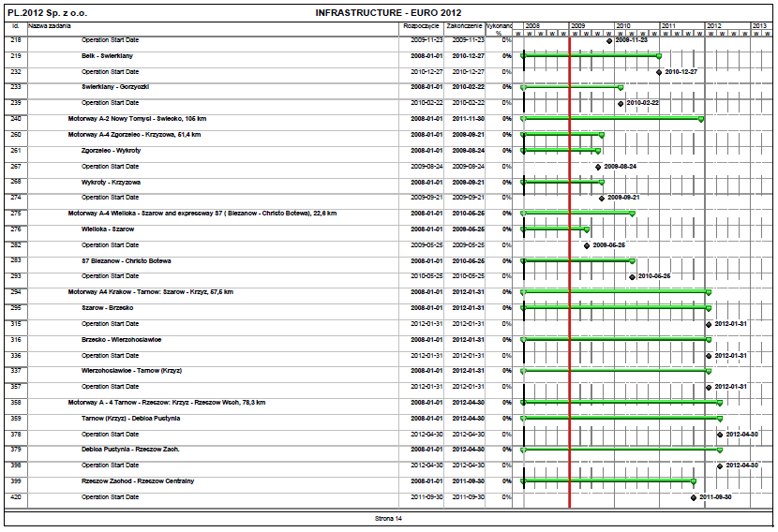This screenshot has height=532, width=778.
Task: Click the 'Strona 14' page footer
Action: (388, 519)
